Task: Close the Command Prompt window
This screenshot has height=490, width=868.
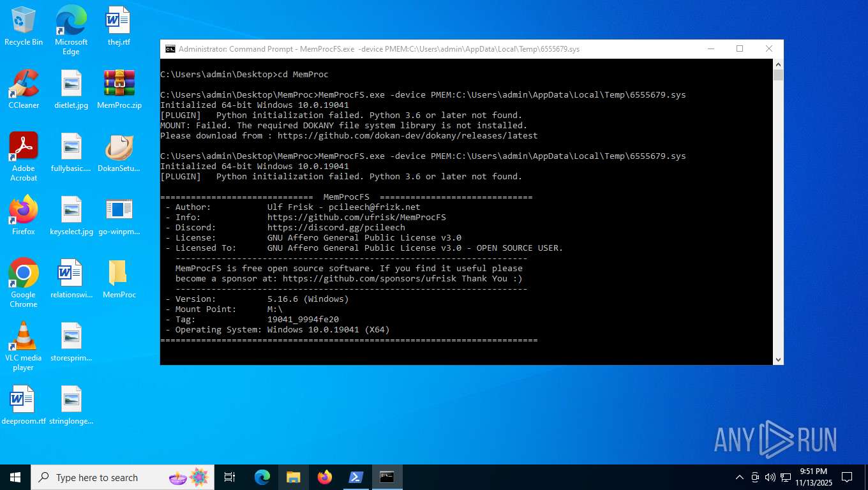Action: [x=769, y=49]
